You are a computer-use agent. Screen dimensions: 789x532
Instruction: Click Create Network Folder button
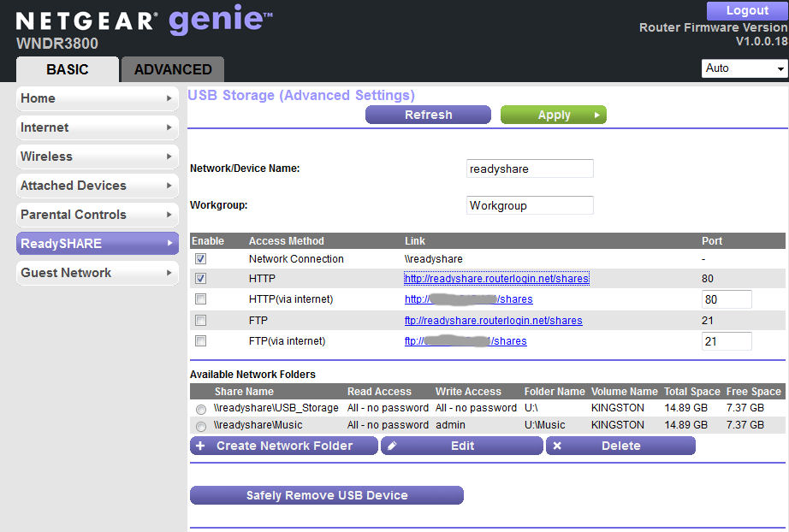pyautogui.click(x=284, y=446)
